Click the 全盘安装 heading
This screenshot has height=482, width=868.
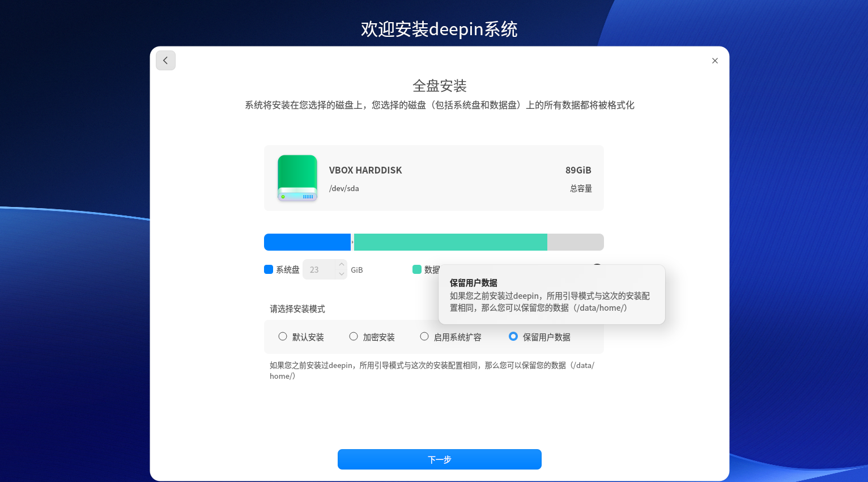[x=440, y=86]
